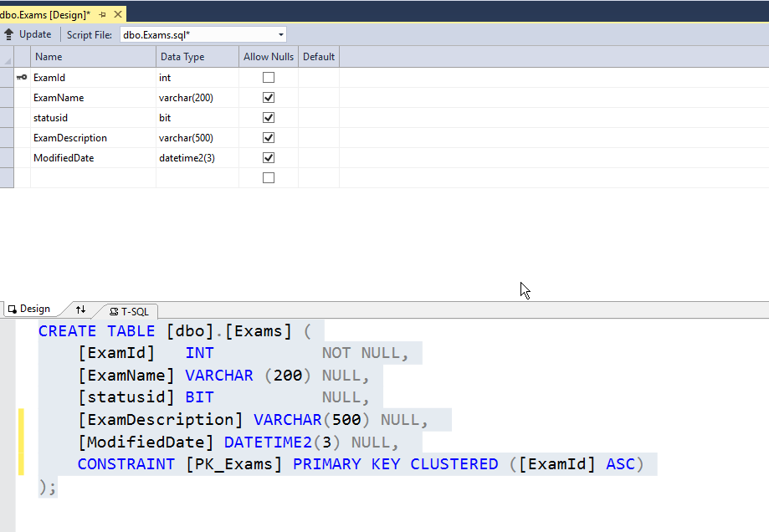Viewport: 769px width, 532px height.
Task: Uncheck Allow Nulls for ExamName
Action: (x=269, y=97)
